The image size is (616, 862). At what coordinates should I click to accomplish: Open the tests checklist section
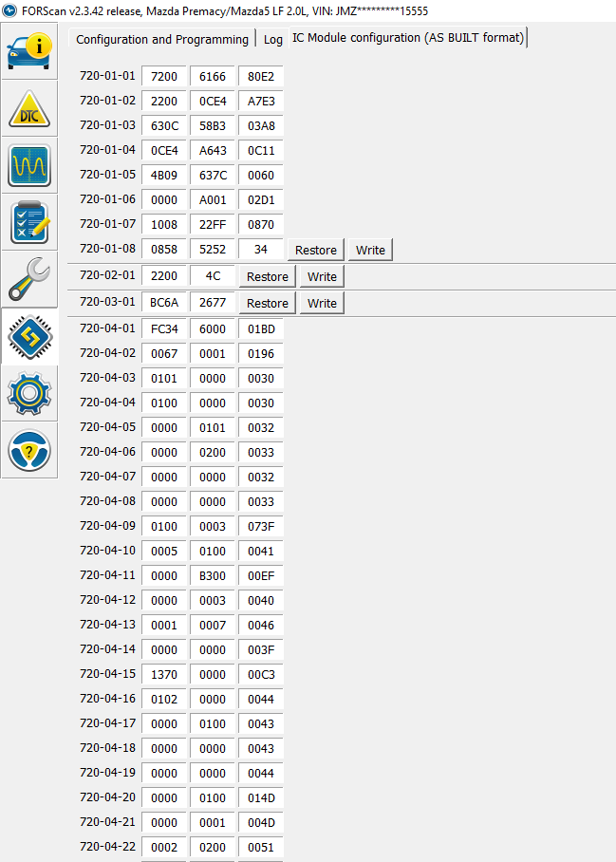click(29, 222)
